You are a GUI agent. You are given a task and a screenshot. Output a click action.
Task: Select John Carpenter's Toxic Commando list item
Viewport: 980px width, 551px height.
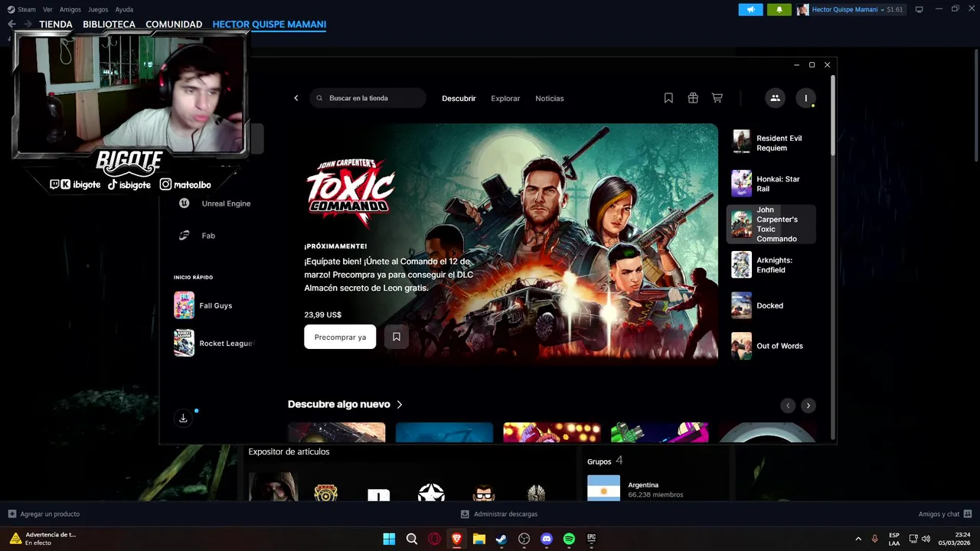[x=771, y=224]
